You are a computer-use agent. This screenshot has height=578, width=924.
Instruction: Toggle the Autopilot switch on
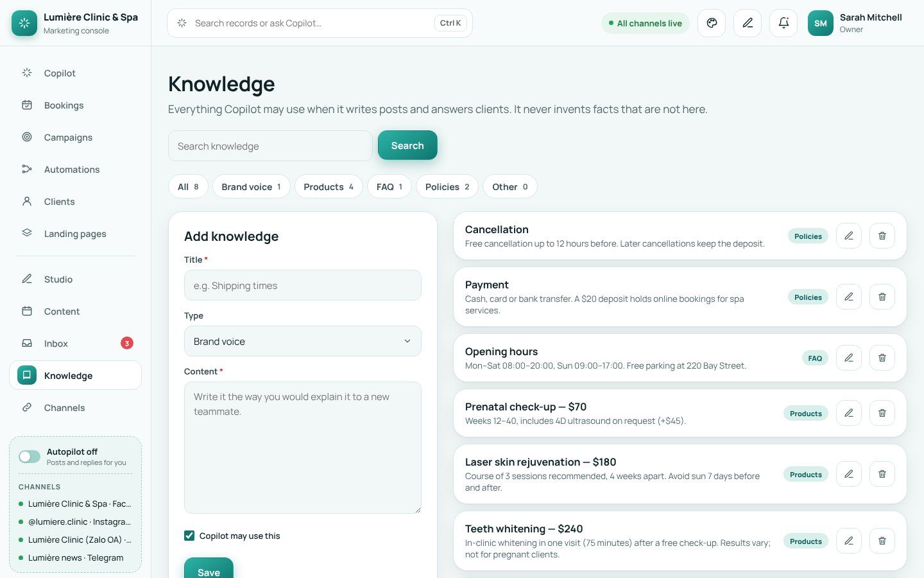click(x=30, y=457)
